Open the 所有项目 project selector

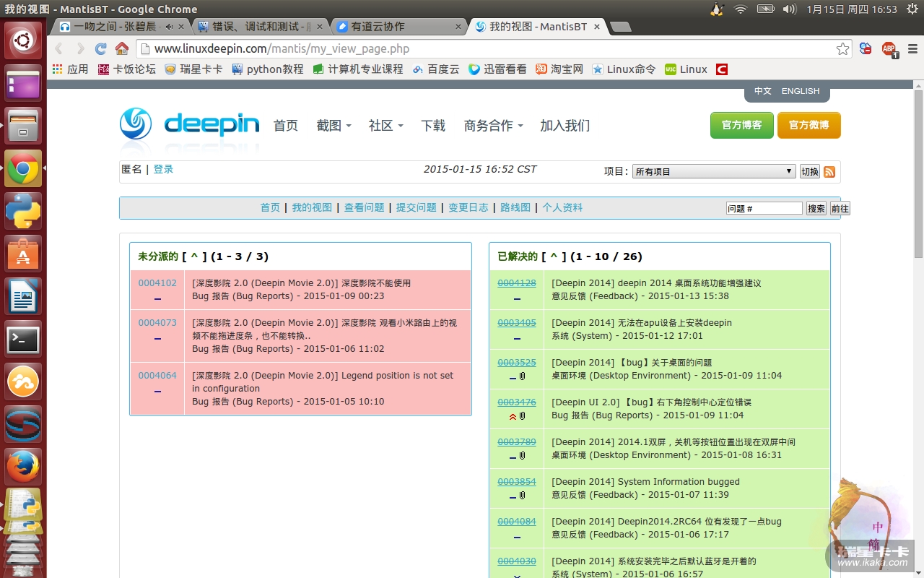[x=714, y=172]
